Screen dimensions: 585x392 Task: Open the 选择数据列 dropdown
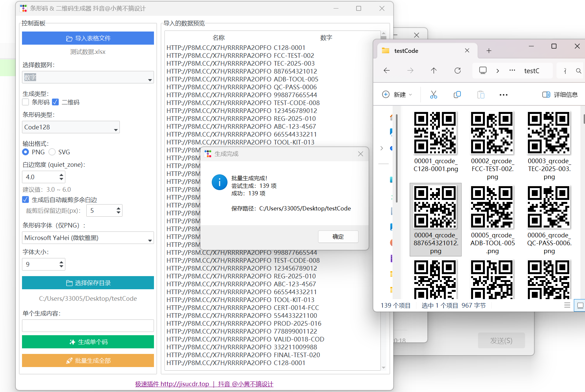[x=88, y=77]
